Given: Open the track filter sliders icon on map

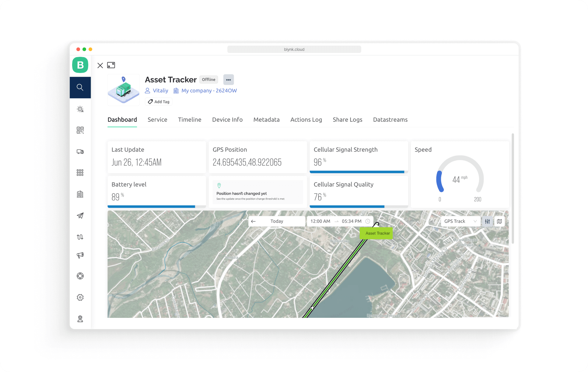Looking at the screenshot, I should (487, 221).
